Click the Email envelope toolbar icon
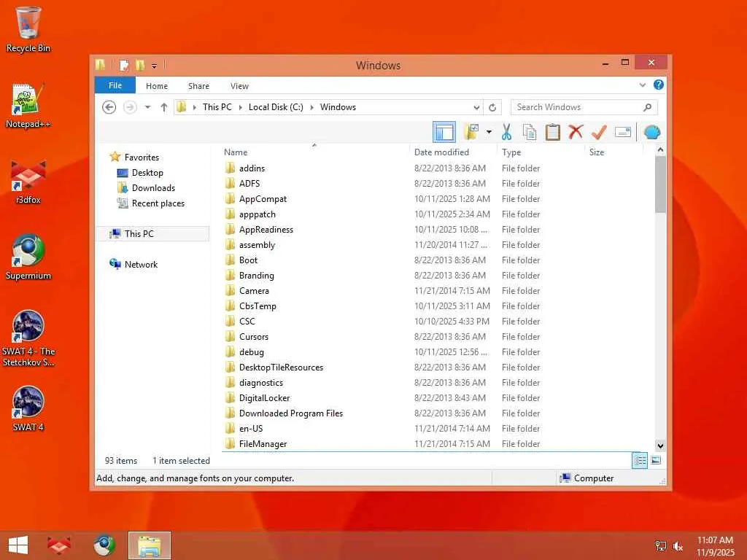This screenshot has height=560, width=747. point(623,132)
